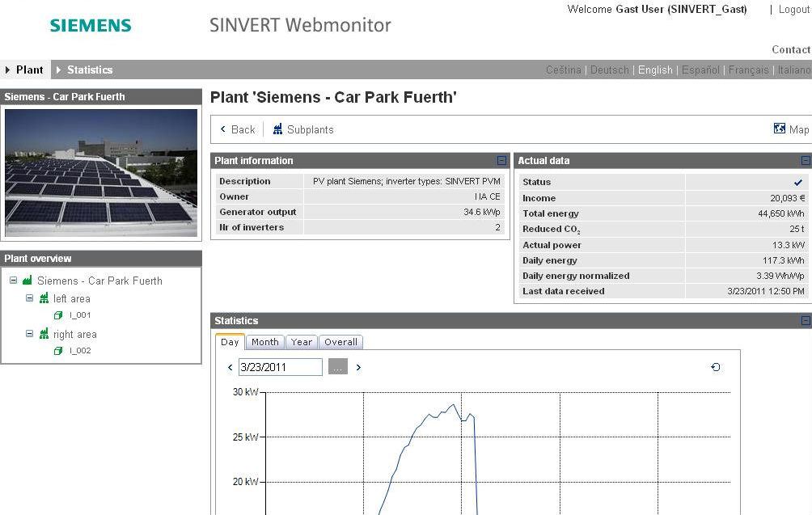Click the right area subplant icon
The width and height of the screenshot is (812, 515).
tap(44, 334)
